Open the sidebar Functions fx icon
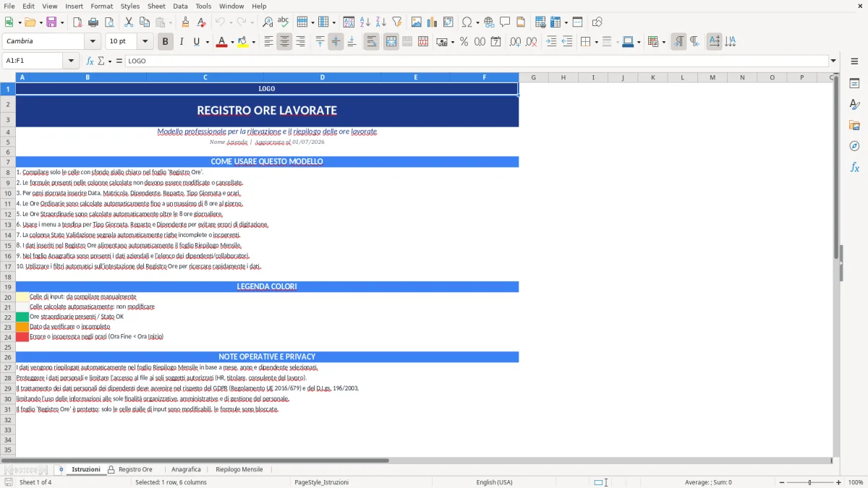Screen dimensions: 868x488 (854, 167)
